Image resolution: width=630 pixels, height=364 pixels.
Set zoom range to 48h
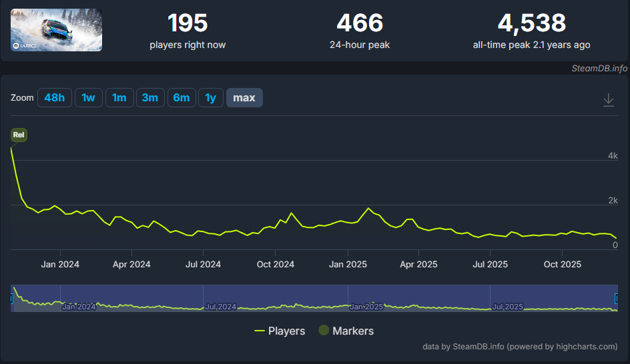click(54, 98)
